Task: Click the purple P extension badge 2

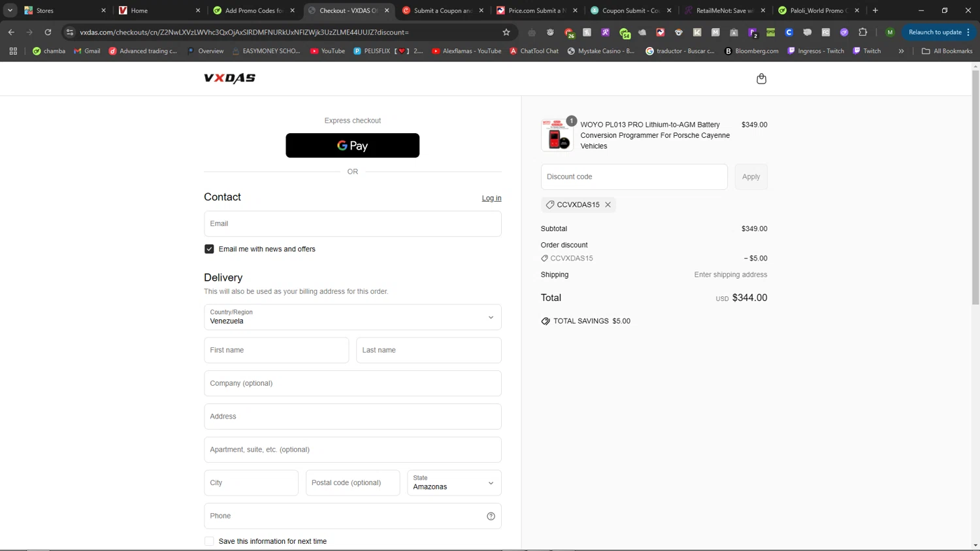Action: click(x=753, y=32)
